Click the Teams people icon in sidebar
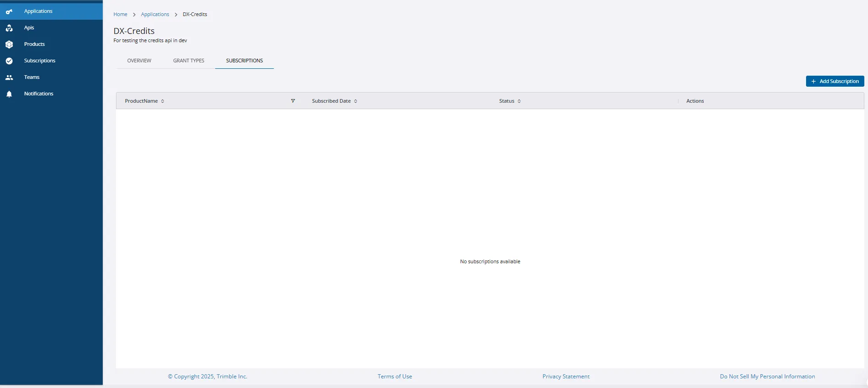The width and height of the screenshot is (868, 388). (9, 78)
